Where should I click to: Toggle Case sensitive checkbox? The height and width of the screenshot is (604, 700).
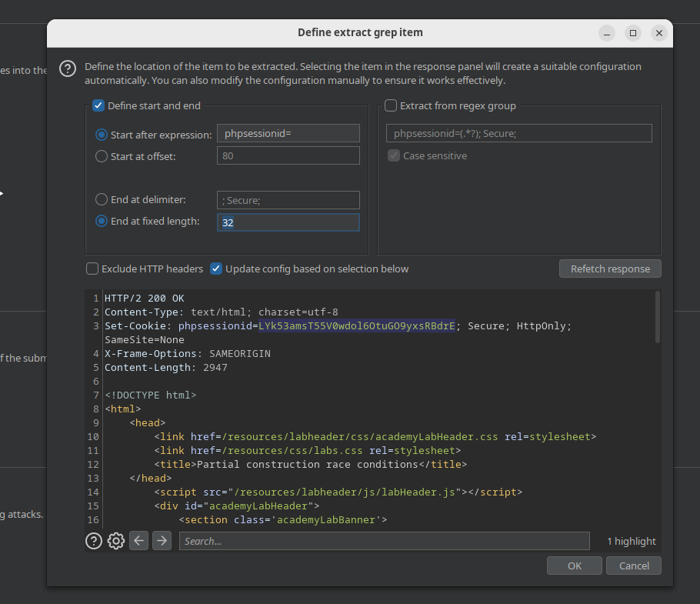pyautogui.click(x=393, y=155)
